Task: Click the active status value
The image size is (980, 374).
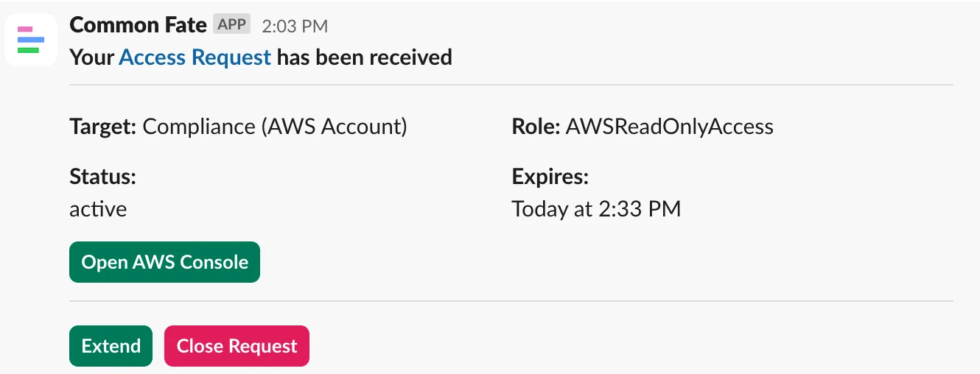Action: point(98,209)
